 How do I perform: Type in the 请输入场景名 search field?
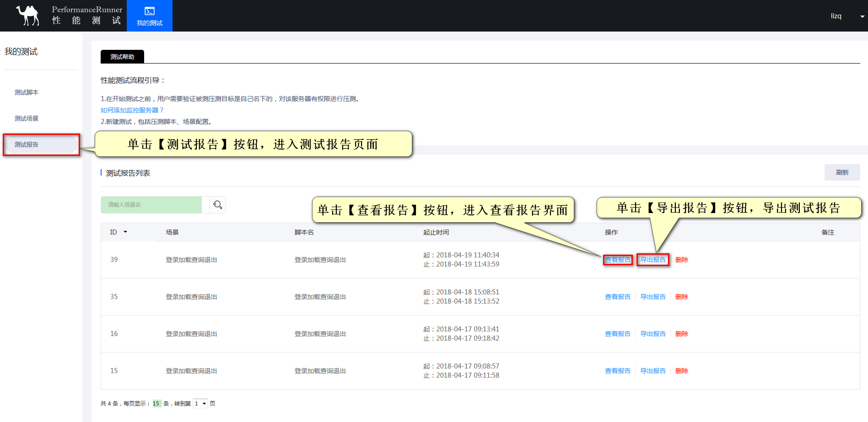point(151,205)
